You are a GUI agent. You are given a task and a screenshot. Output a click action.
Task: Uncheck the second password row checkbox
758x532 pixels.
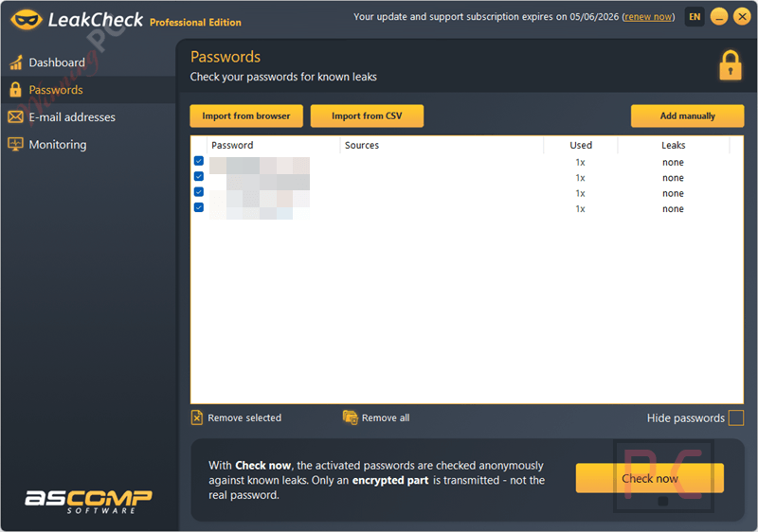(x=199, y=176)
